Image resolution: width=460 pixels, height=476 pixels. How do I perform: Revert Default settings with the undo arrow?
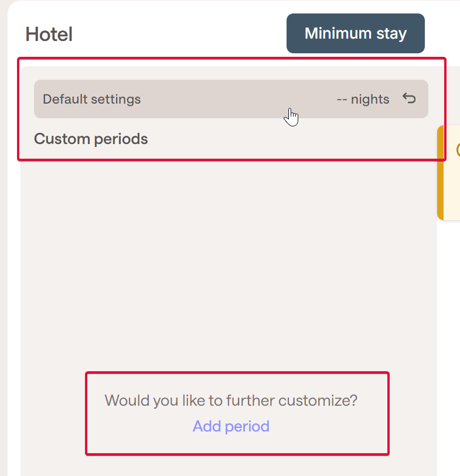pos(409,99)
